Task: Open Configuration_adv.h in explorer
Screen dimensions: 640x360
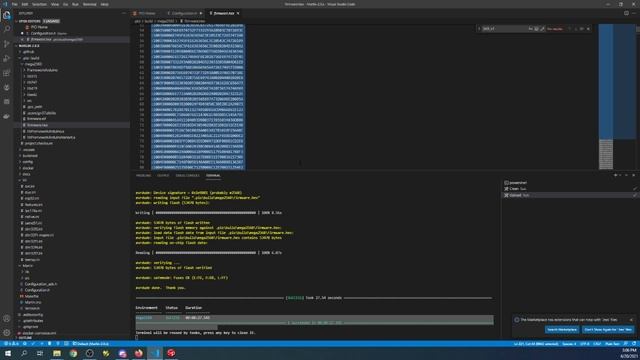Action: click(40, 284)
